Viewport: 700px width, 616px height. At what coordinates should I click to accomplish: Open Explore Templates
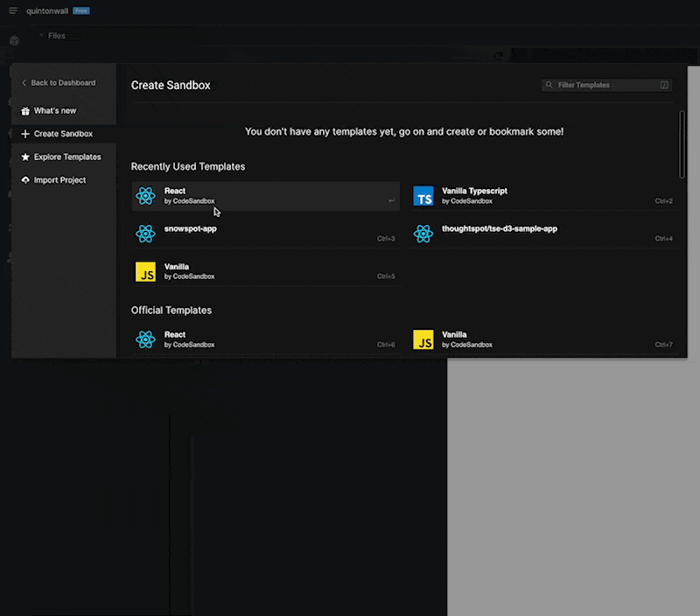[61, 157]
